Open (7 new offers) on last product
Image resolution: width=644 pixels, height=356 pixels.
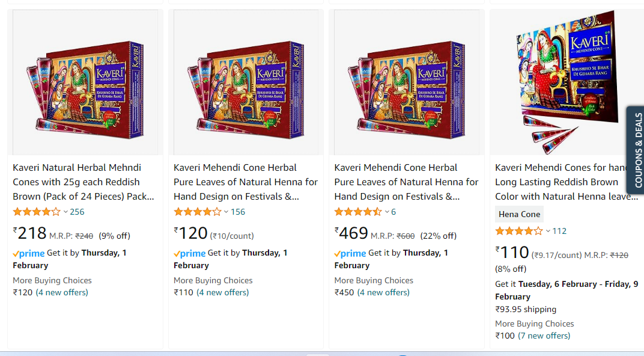pos(544,335)
